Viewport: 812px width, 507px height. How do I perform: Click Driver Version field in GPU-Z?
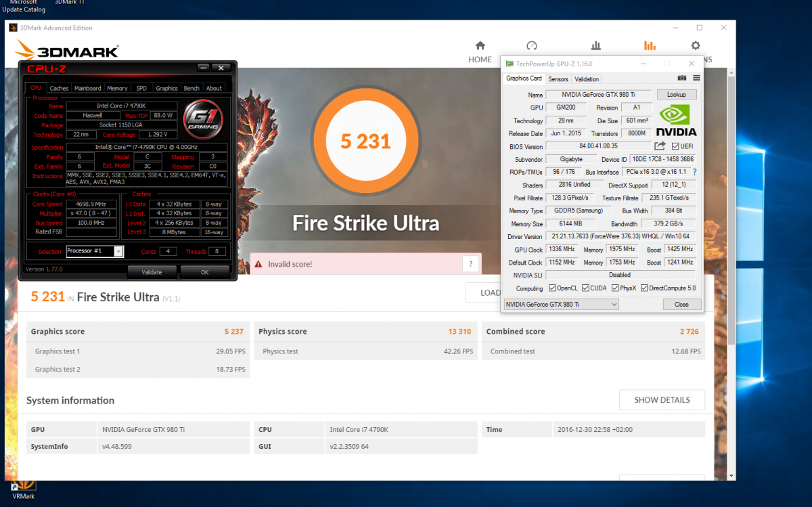tap(621, 236)
